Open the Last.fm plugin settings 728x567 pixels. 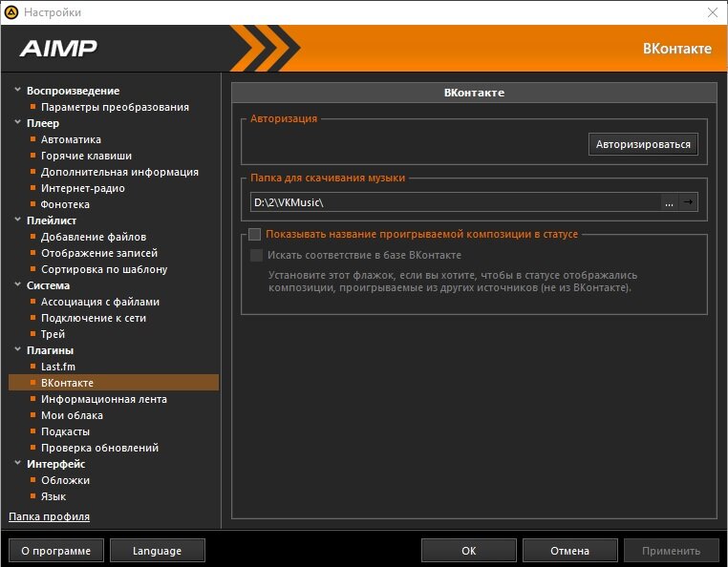click(57, 367)
